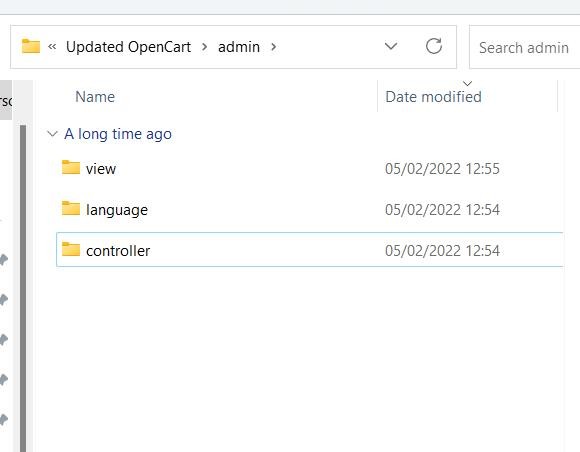Expand the chevron after Updated OpenCart

pos(204,47)
